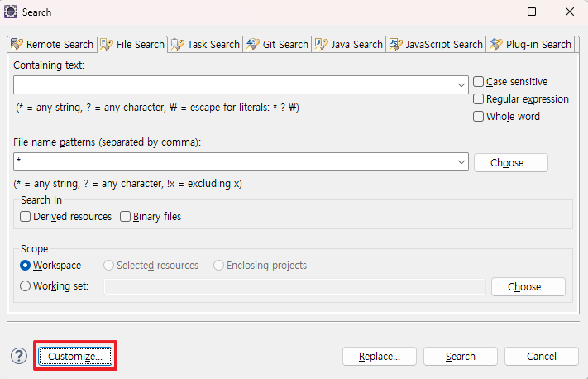The image size is (588, 379).
Task: Go to Git Search tab
Action: pyautogui.click(x=277, y=45)
